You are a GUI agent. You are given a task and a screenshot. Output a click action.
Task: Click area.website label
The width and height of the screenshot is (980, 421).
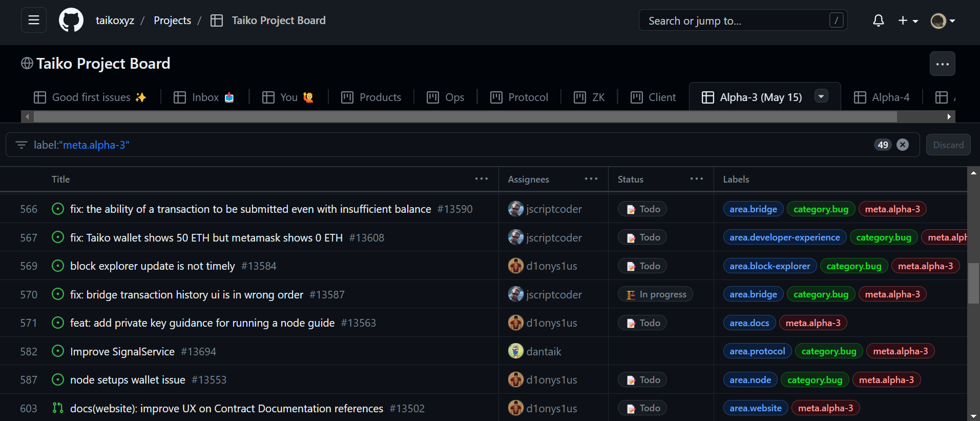click(x=756, y=408)
